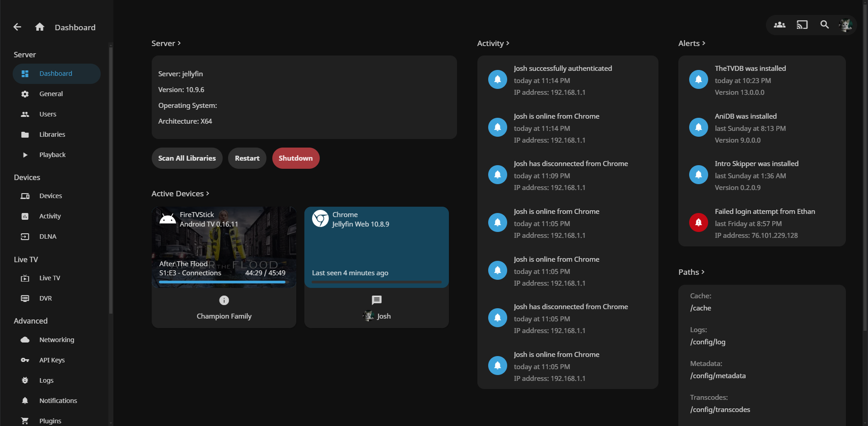This screenshot has height=426, width=868.
Task: Open search with magnifier icon
Action: pyautogui.click(x=824, y=25)
